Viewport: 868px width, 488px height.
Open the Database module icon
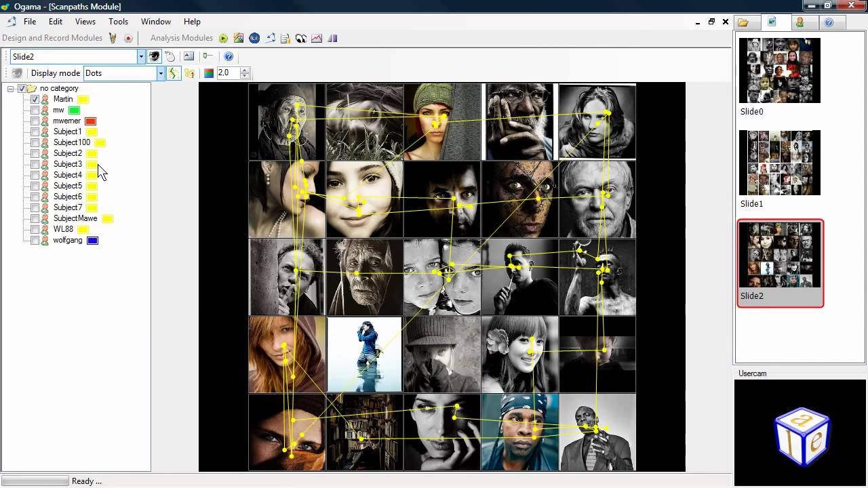(x=285, y=39)
